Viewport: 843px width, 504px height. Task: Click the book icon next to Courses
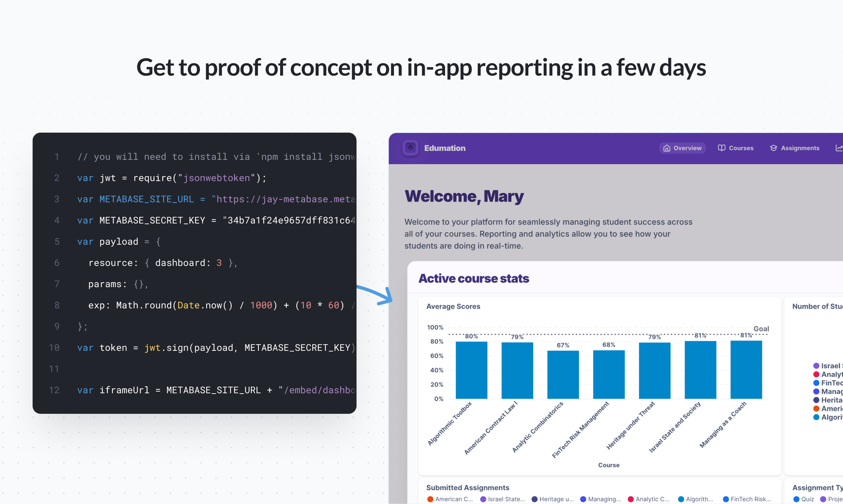[x=722, y=148]
